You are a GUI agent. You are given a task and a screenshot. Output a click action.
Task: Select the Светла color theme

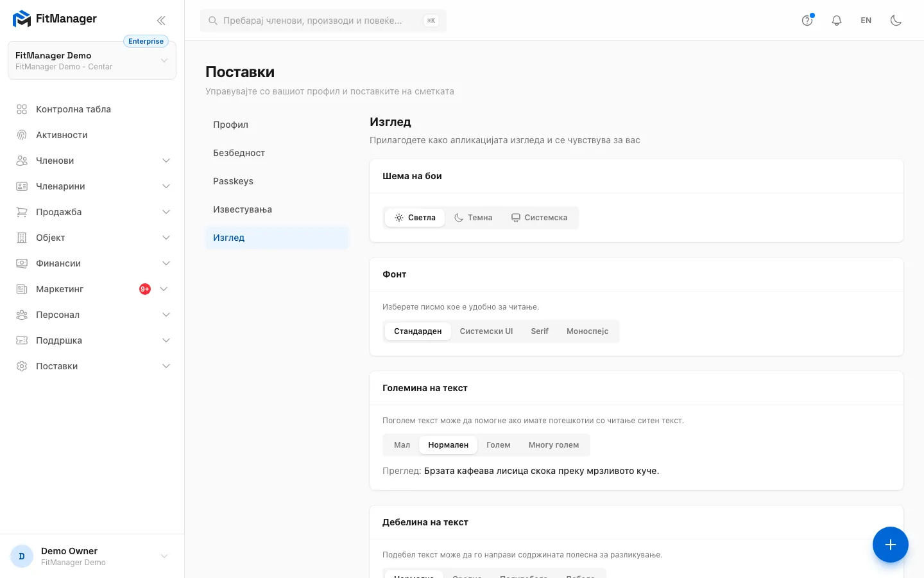[x=415, y=218]
